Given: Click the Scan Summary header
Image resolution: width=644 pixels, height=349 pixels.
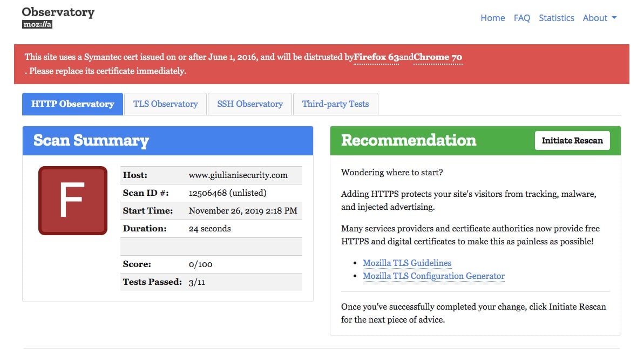Looking at the screenshot, I should click(167, 140).
